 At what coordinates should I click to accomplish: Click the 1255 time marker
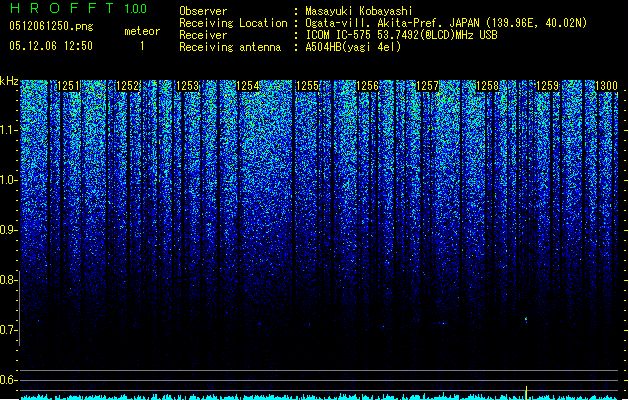tap(307, 86)
